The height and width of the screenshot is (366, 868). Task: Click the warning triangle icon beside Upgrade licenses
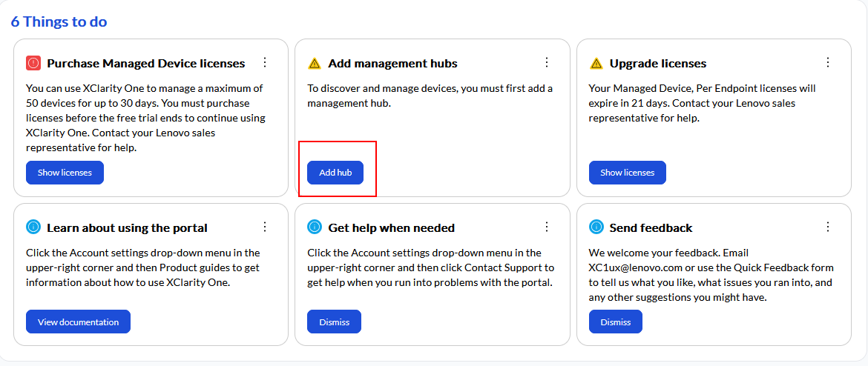point(596,64)
